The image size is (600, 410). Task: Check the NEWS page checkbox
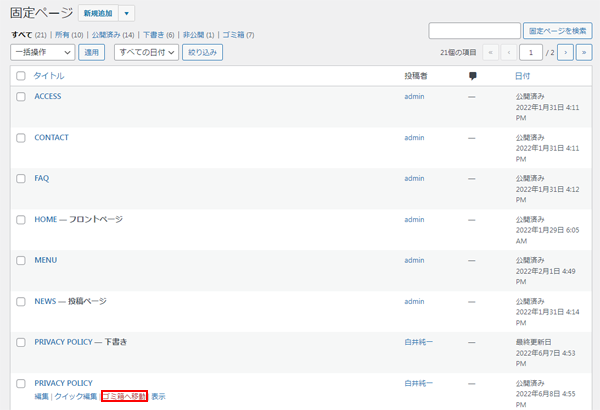(21, 302)
